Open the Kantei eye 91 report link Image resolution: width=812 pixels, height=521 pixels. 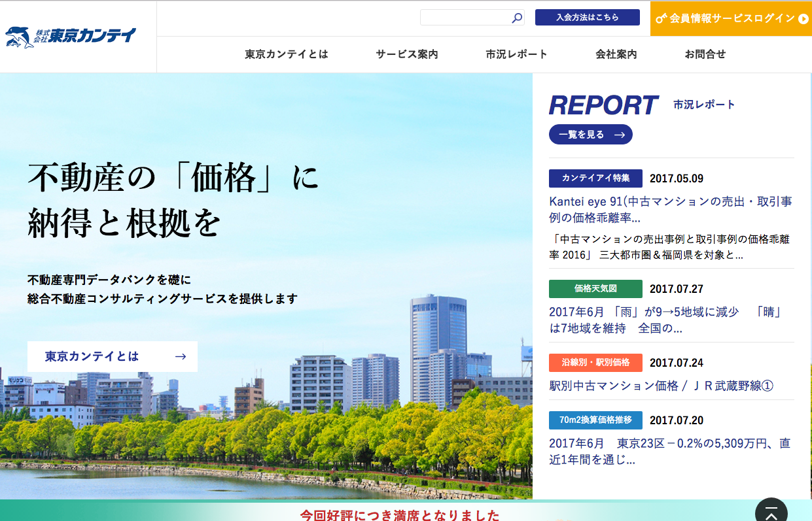(x=671, y=209)
